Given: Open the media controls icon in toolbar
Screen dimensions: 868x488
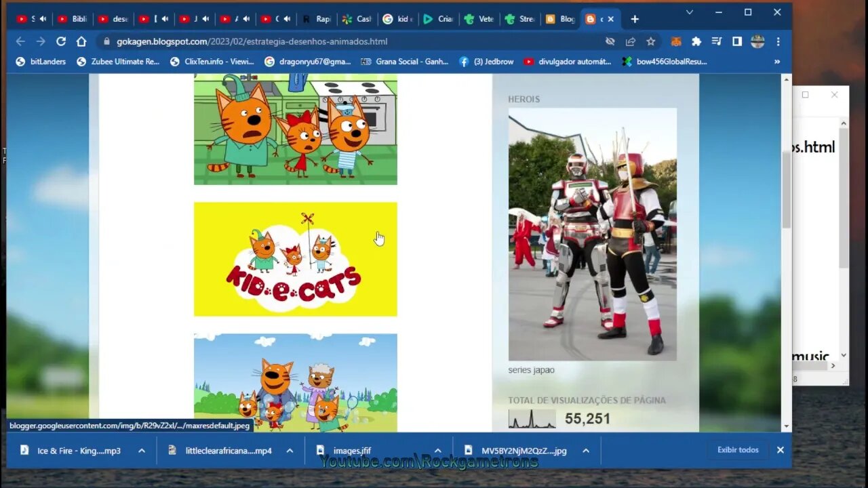Looking at the screenshot, I should point(717,41).
